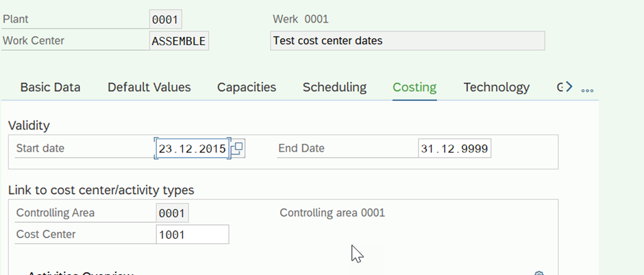
Task: Open the Default Values tab
Action: tap(149, 87)
